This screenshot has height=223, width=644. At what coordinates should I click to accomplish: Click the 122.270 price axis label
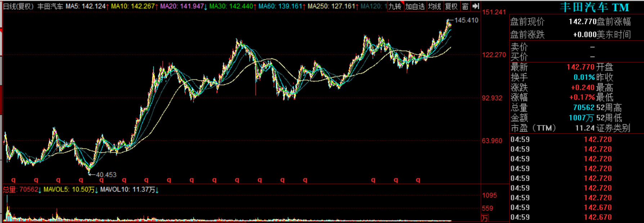pos(494,55)
